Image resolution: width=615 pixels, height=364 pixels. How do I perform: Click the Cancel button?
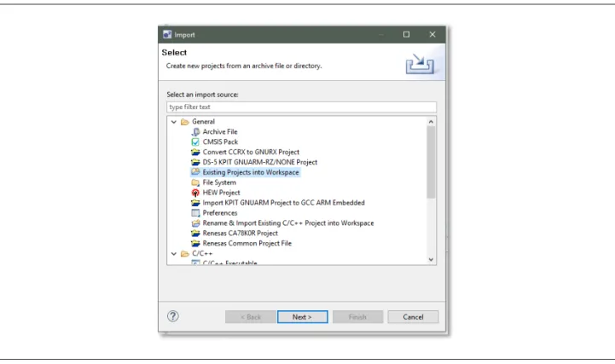click(x=413, y=317)
